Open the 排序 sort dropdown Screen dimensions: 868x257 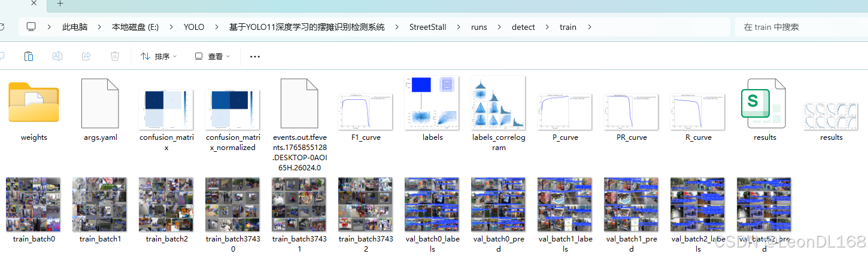click(159, 56)
